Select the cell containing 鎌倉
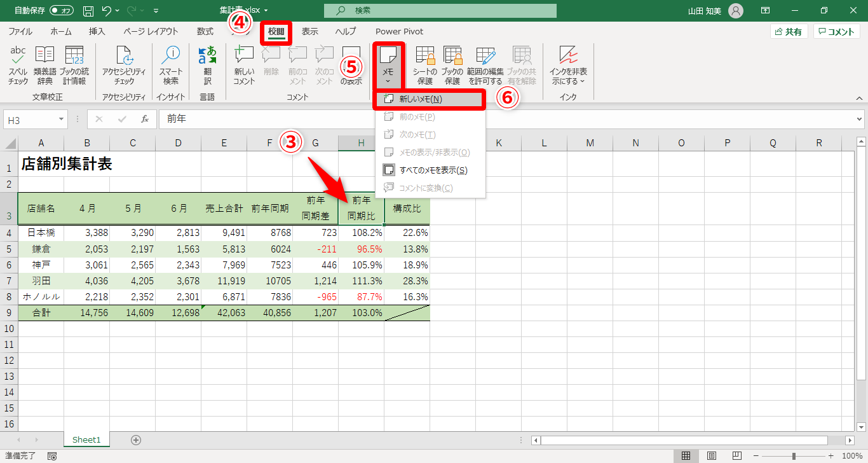868x463 pixels. point(41,249)
